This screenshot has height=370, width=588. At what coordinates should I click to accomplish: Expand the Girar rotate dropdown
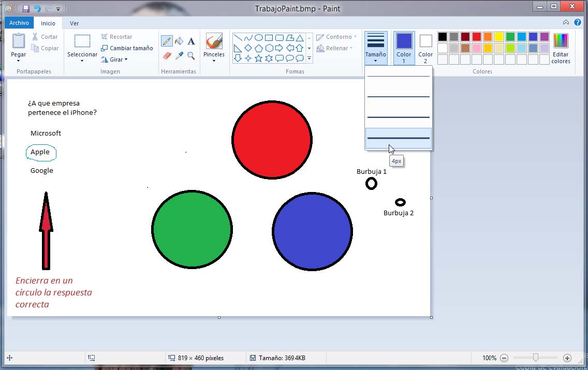click(115, 60)
